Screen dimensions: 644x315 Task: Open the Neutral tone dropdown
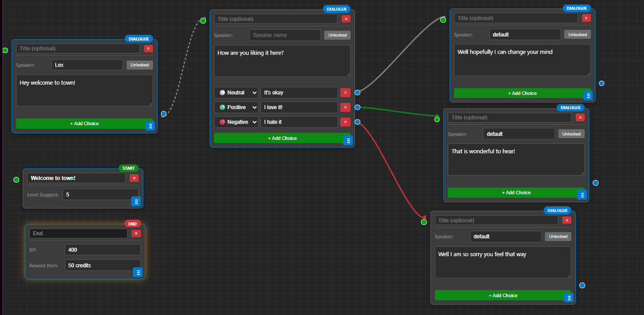(x=236, y=93)
